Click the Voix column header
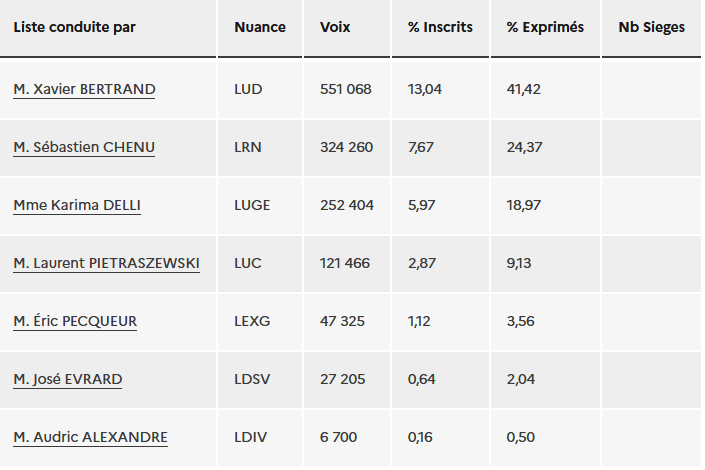Screen dimensions: 705x470 [335, 27]
